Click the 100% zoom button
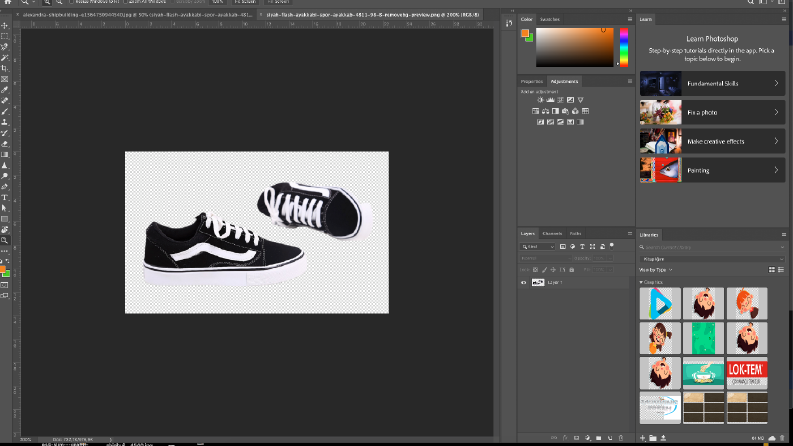This screenshot has height=446, width=793. point(217,2)
